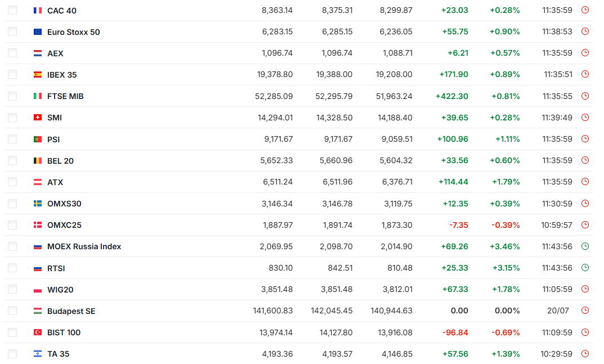The width and height of the screenshot is (604, 364).
Task: Click the value 52,285.09 for FTSE MIB
Action: click(274, 96)
